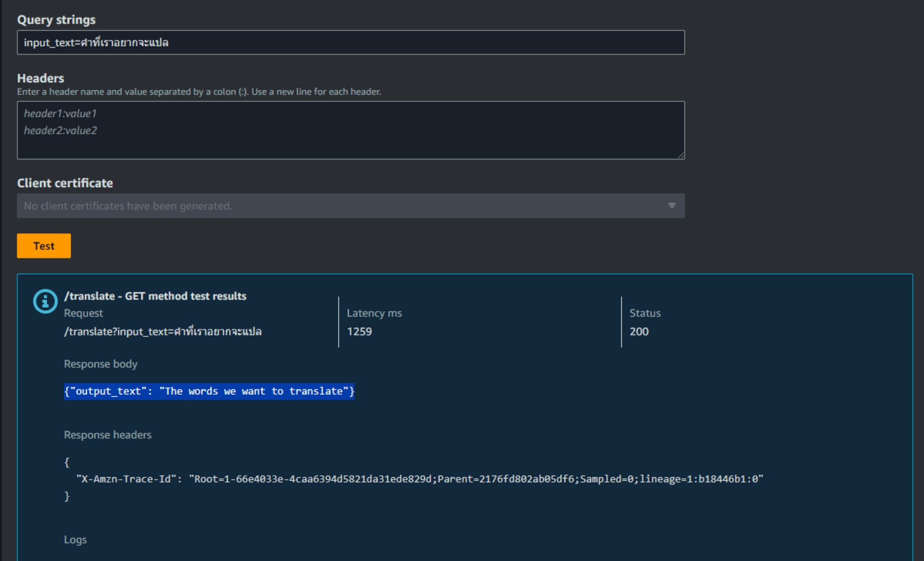
Task: Click the Response body label
Action: coord(101,364)
